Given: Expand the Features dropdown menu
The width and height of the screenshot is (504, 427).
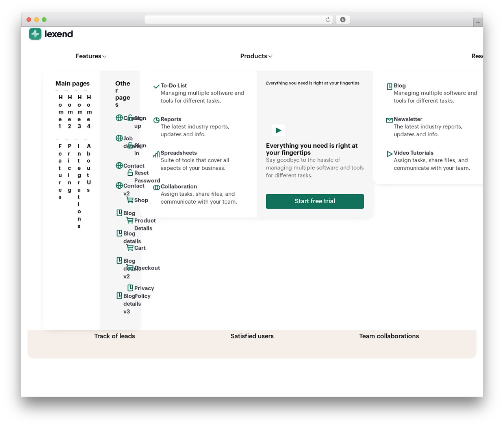Looking at the screenshot, I should 91,56.
